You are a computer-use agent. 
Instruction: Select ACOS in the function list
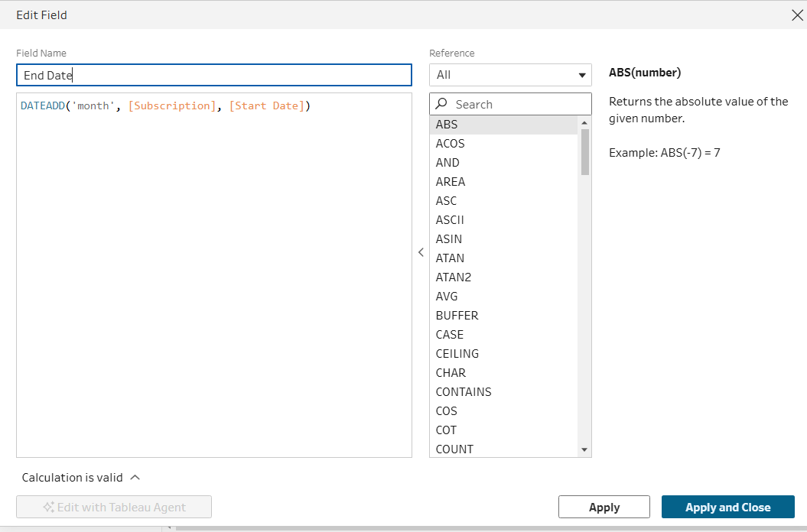pos(503,144)
